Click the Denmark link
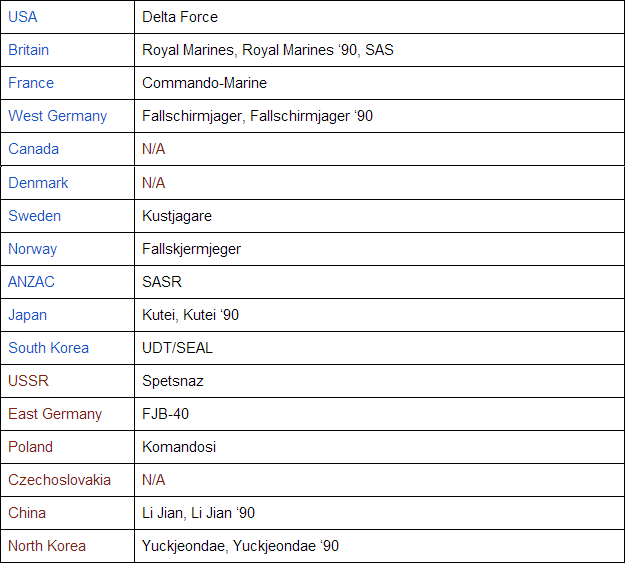 38,183
